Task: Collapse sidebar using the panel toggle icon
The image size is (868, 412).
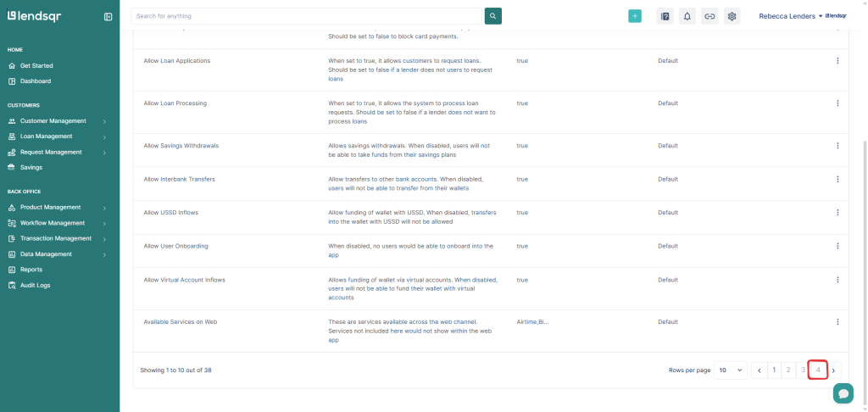Action: point(108,16)
